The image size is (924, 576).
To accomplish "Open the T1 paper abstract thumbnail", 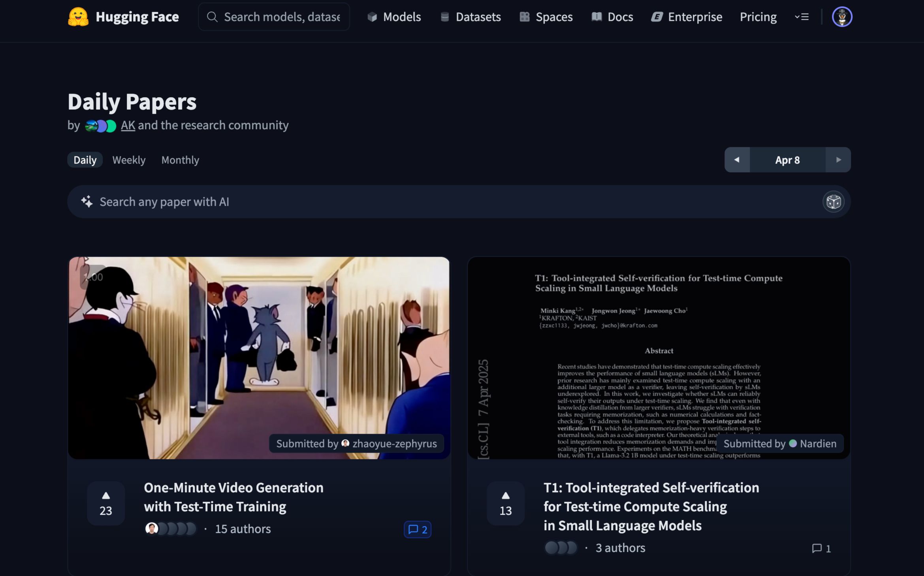I will pos(659,358).
